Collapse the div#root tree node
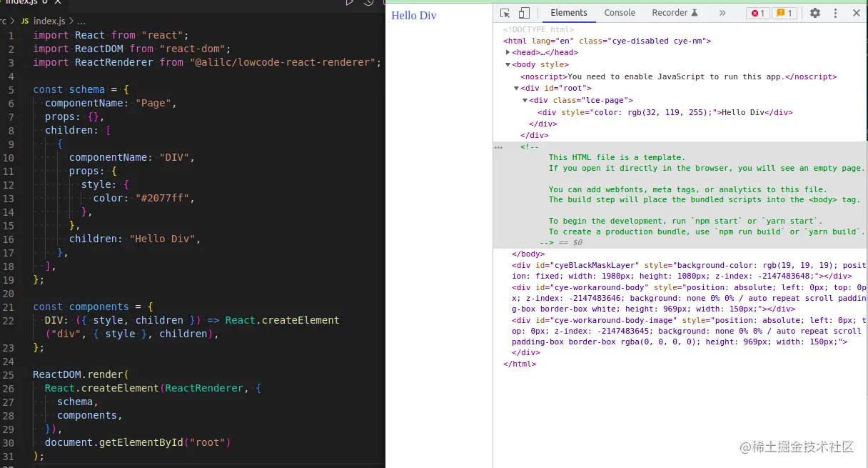 (515, 88)
